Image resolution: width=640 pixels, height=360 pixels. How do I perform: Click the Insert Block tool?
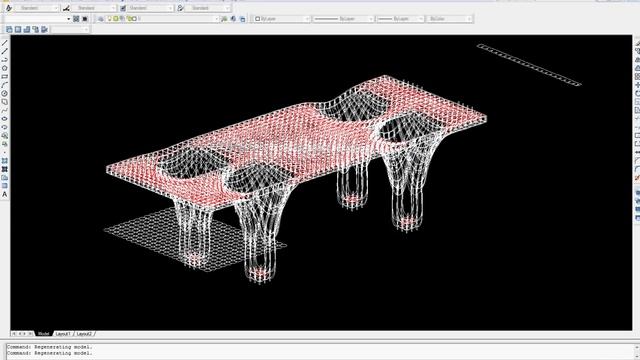pos(4,135)
